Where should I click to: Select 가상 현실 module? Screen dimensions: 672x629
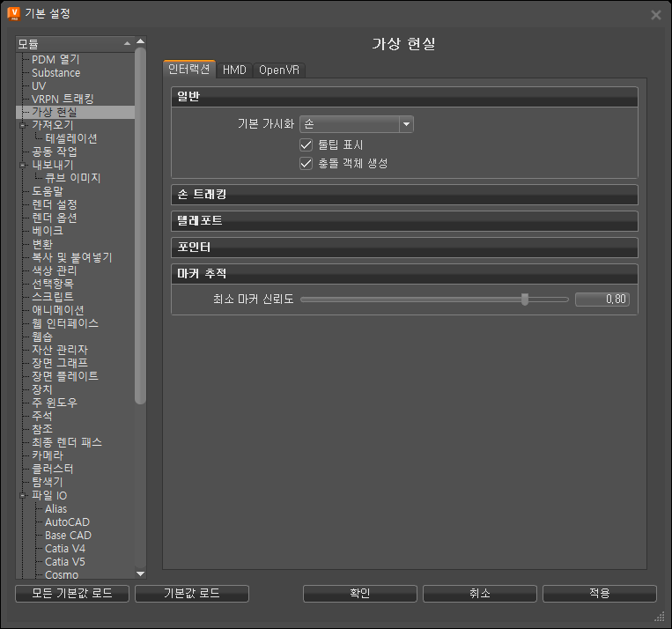(x=55, y=113)
